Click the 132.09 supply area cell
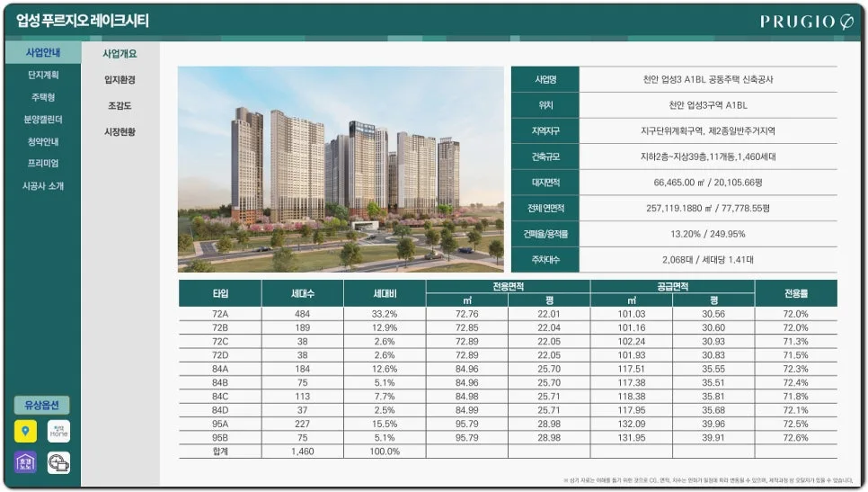The height and width of the screenshot is (492, 868). click(x=632, y=424)
